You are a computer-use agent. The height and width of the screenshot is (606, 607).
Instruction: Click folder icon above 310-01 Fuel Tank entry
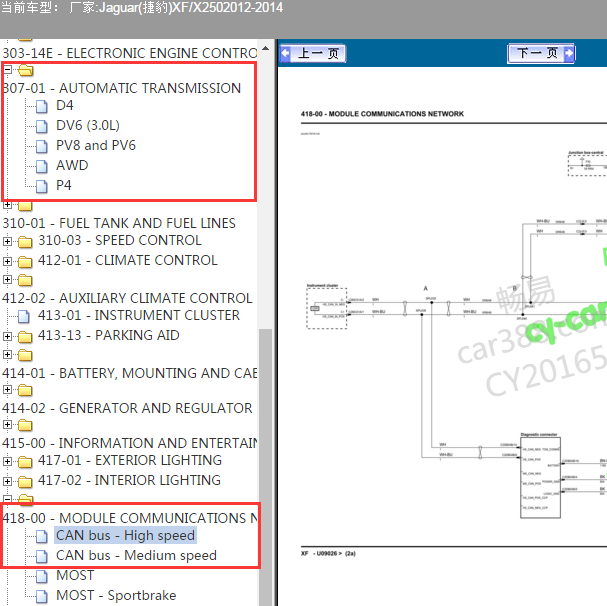click(x=25, y=206)
